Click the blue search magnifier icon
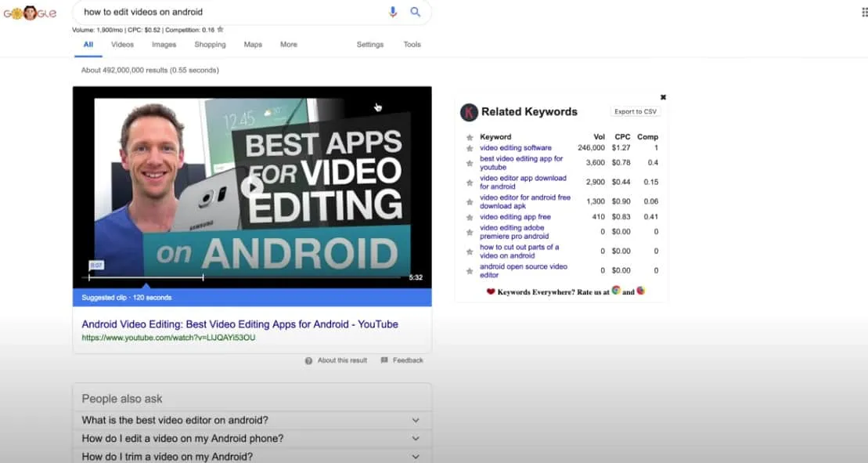Image resolution: width=868 pixels, height=463 pixels. (416, 12)
